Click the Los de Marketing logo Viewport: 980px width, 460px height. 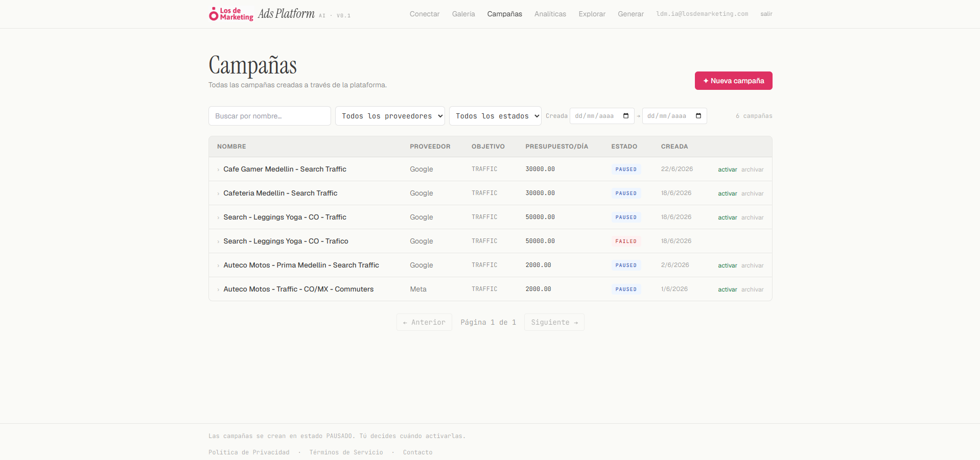(x=231, y=14)
